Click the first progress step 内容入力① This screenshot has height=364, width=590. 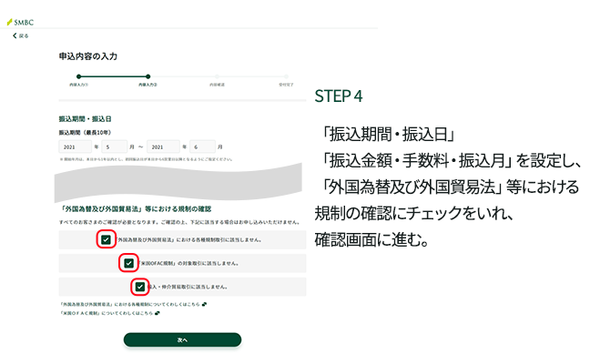pyautogui.click(x=78, y=80)
